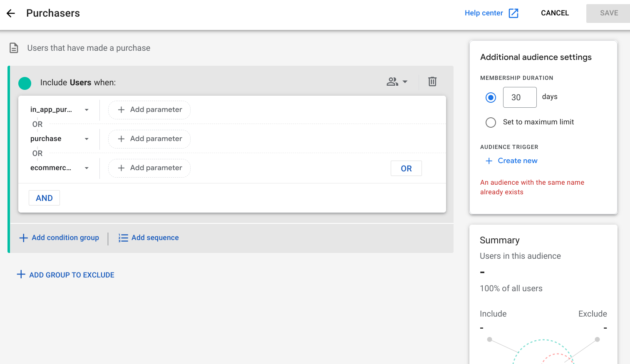Screen dimensions: 630x364
Task: Open the Users condition scoping dropdown
Action: (x=397, y=82)
